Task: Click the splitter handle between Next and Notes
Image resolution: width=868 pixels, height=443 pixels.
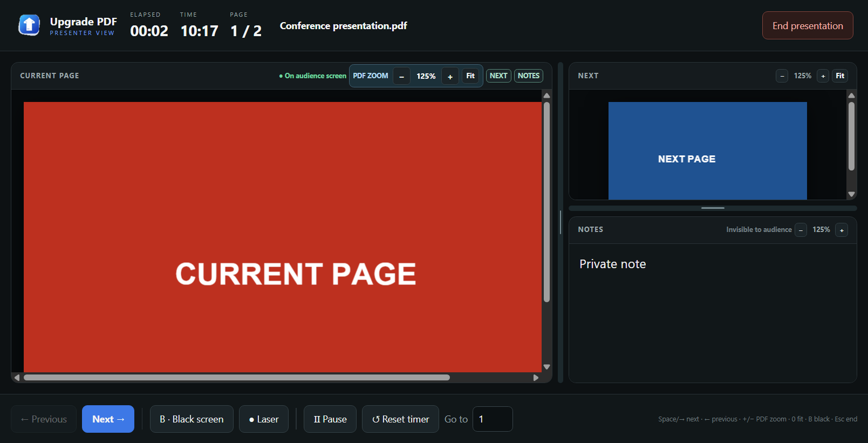Action: (713, 208)
